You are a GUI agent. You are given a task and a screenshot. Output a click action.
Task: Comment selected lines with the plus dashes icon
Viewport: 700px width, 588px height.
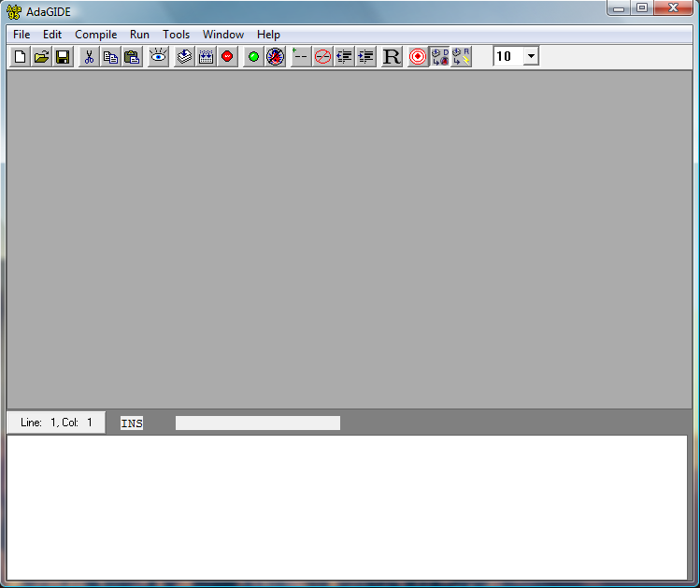click(301, 57)
